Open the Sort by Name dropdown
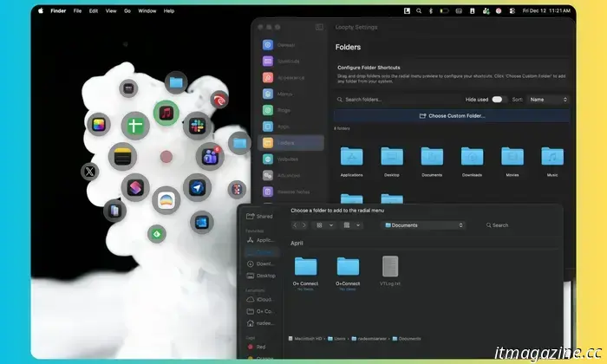The height and width of the screenshot is (364, 607). point(548,100)
